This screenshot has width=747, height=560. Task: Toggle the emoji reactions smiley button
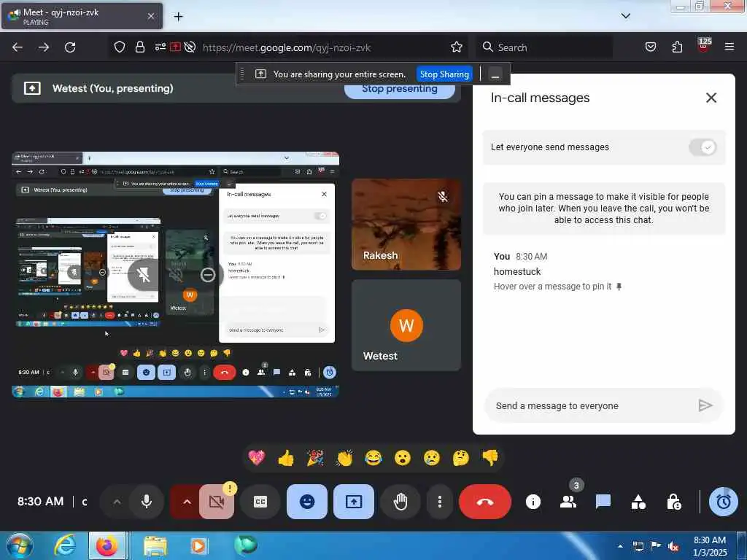(307, 502)
